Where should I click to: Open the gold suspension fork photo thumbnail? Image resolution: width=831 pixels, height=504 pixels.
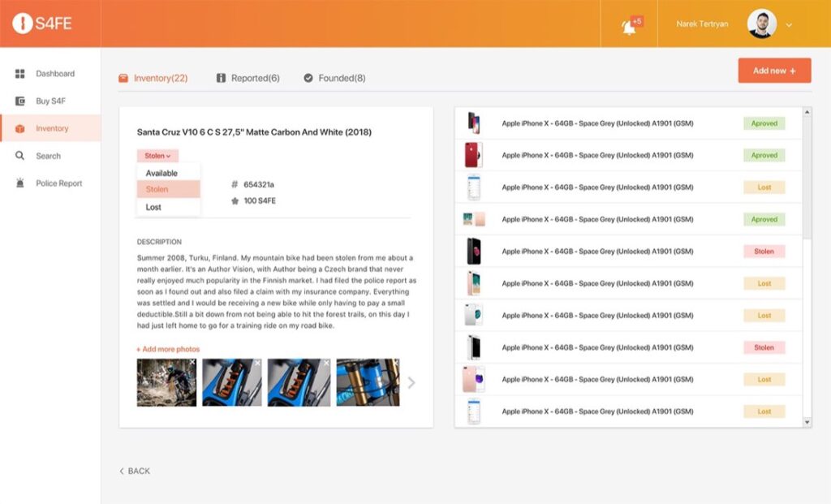pyautogui.click(x=368, y=382)
